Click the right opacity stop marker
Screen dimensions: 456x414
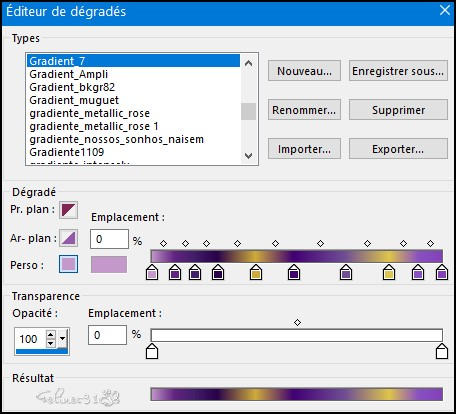point(442,351)
